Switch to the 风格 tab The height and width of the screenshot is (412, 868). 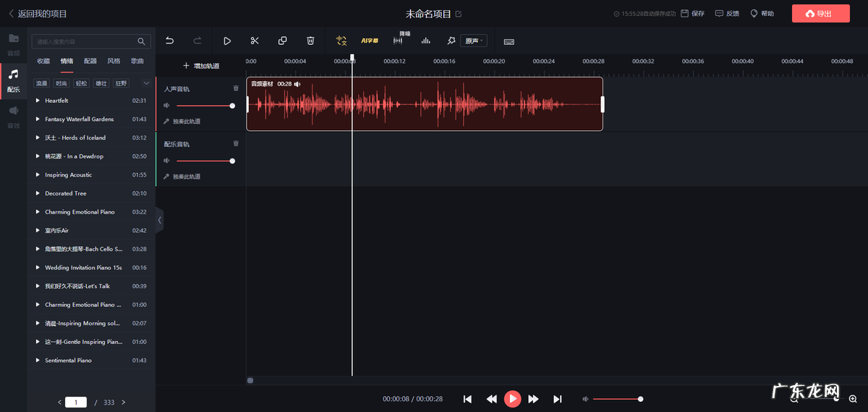[x=114, y=62]
